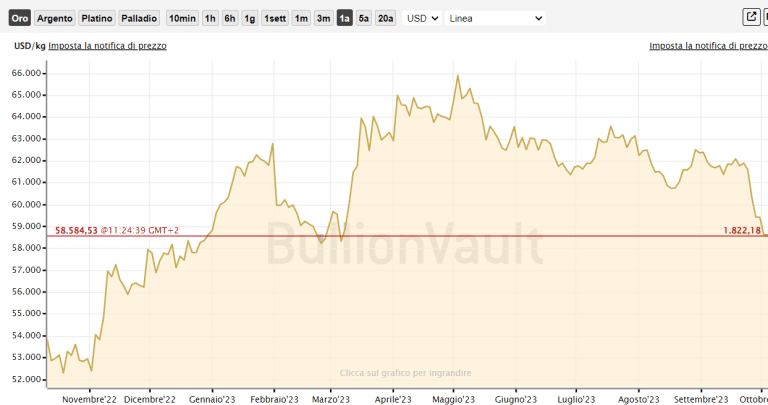
Task: Switch chart to 5a range
Action: click(364, 18)
